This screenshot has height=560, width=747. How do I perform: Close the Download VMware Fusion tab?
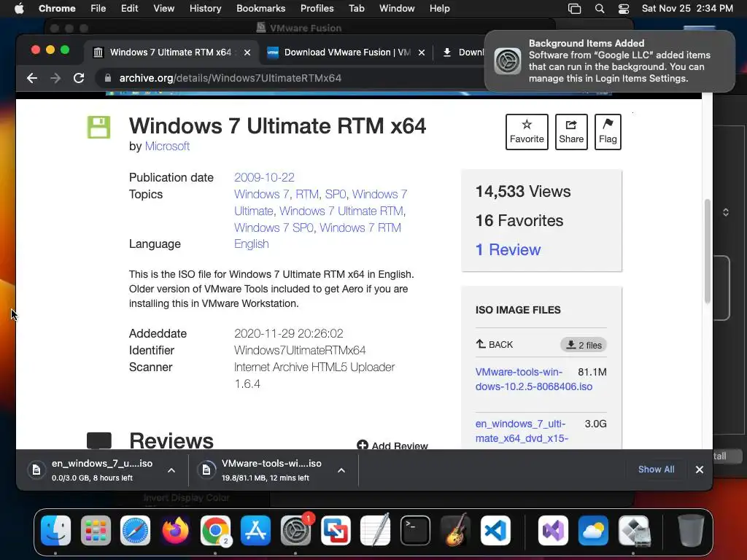click(x=422, y=52)
